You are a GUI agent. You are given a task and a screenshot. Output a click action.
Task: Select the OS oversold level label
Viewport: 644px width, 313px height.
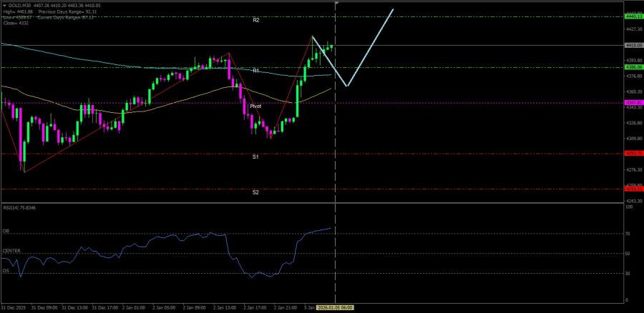[x=5, y=270]
